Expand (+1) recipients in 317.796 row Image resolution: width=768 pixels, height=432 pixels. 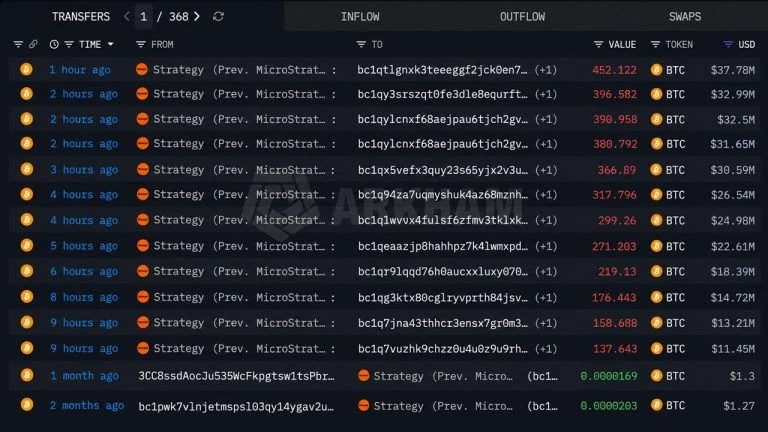tap(546, 195)
